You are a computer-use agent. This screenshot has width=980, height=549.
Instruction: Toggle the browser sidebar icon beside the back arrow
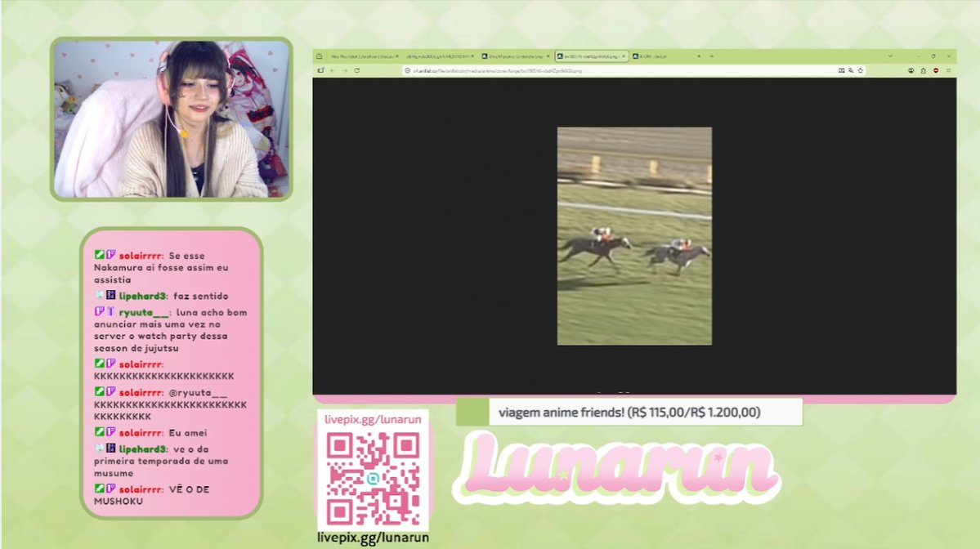coord(320,70)
